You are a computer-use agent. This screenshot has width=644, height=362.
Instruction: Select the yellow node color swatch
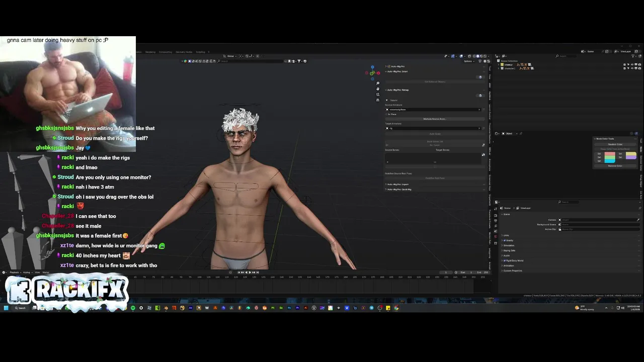point(631,153)
